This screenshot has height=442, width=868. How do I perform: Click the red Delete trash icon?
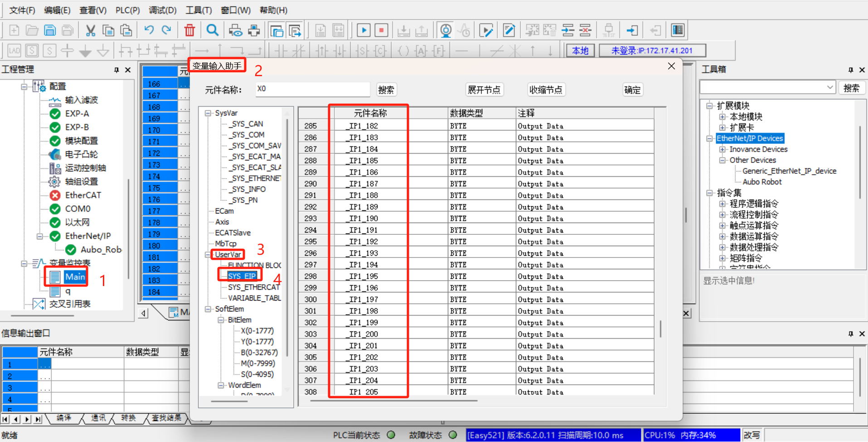click(189, 30)
